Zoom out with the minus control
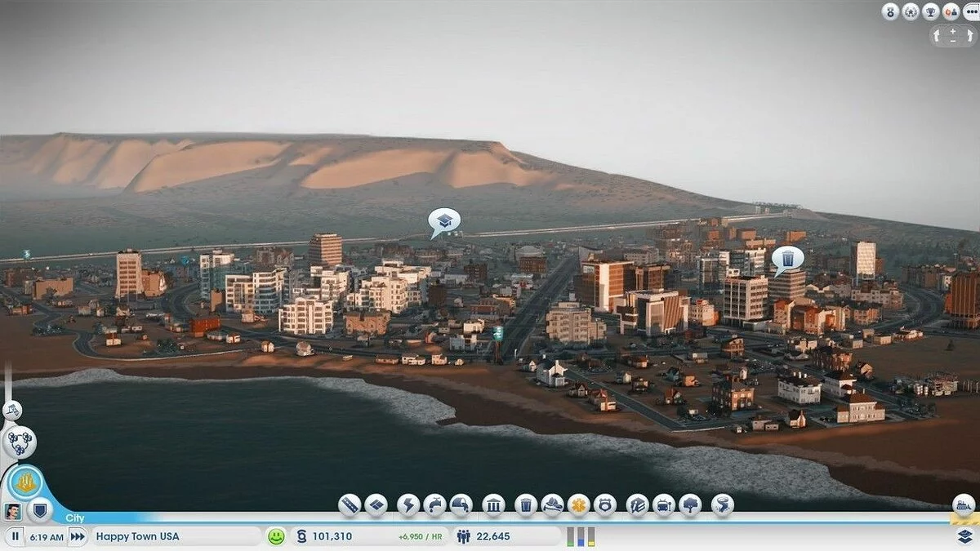This screenshot has height=551, width=980. click(x=953, y=40)
